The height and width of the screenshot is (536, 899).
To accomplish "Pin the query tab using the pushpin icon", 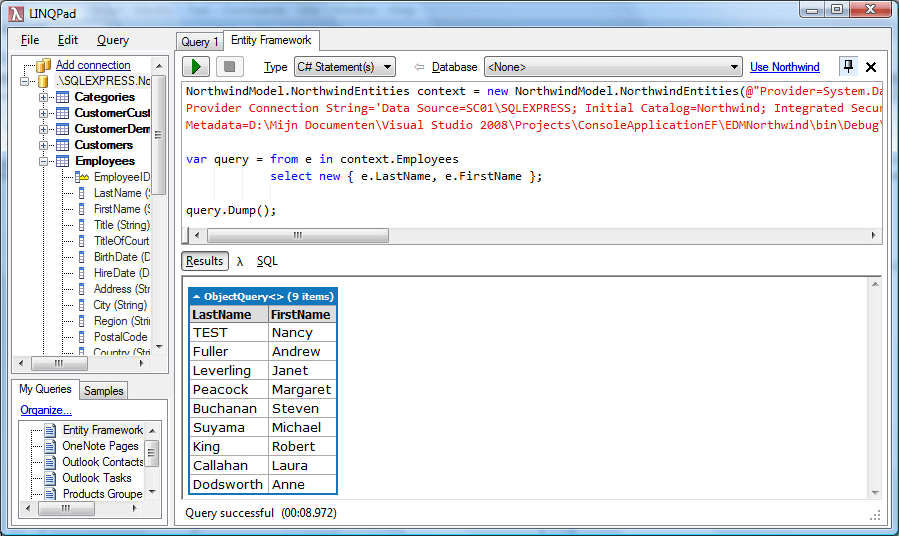I will (848, 66).
